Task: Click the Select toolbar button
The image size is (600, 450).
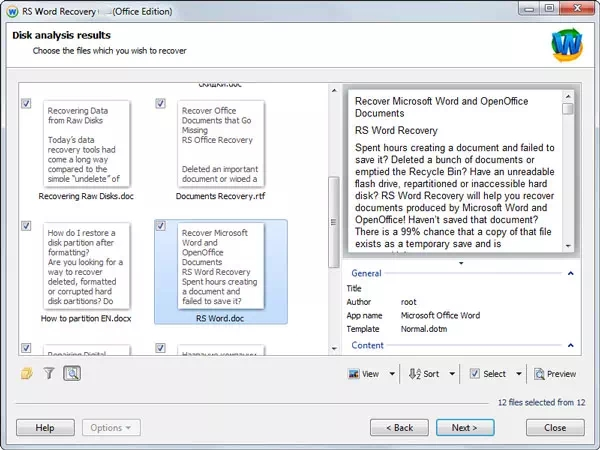Action: tap(488, 374)
